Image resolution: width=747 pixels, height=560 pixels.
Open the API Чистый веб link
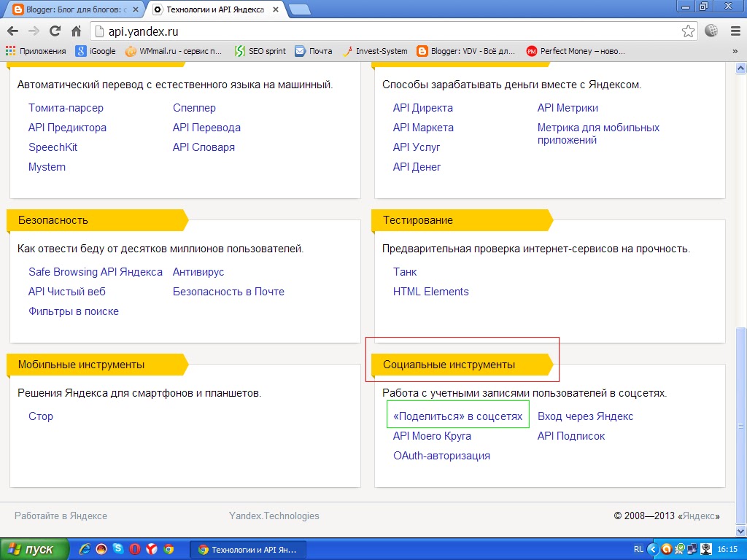(x=67, y=292)
